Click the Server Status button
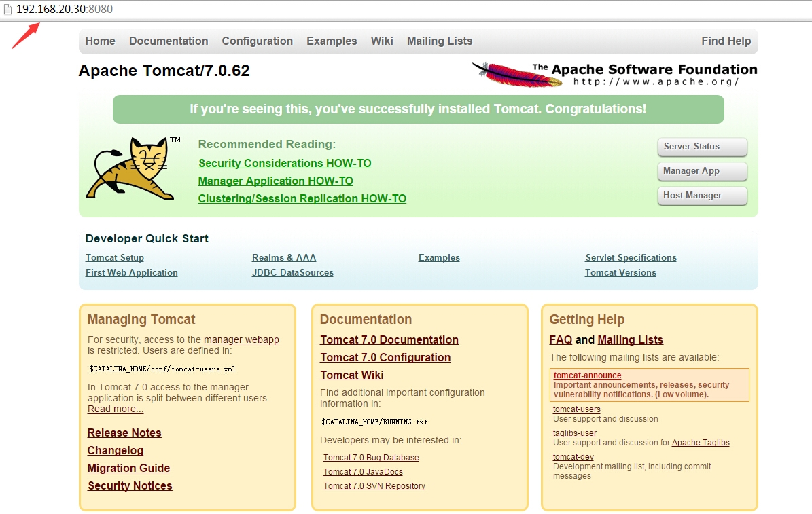Screen dimensions: 812x514 (702, 147)
